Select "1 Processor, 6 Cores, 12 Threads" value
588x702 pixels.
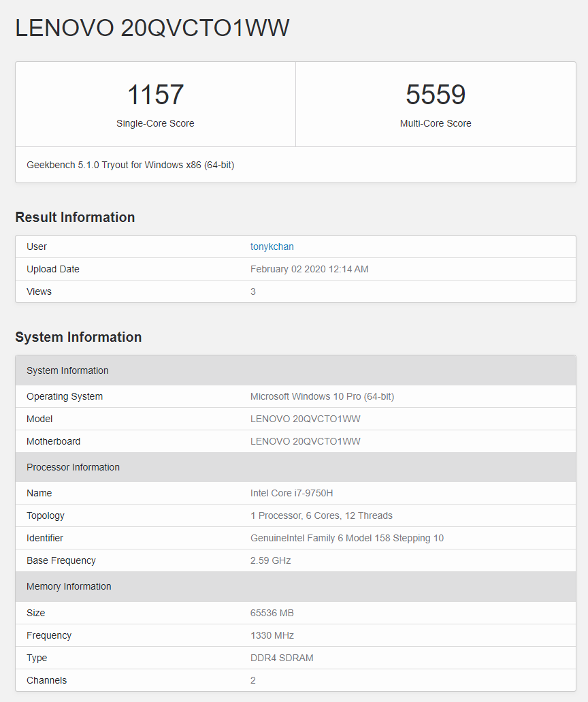click(x=321, y=515)
